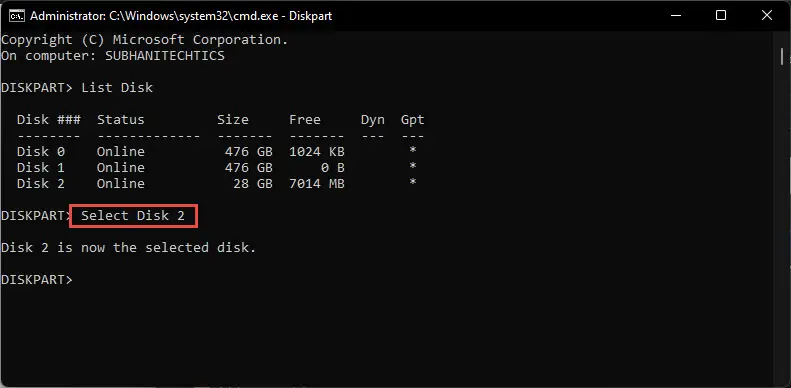
Task: Click the 7014 MB free space value
Action: 317,184
